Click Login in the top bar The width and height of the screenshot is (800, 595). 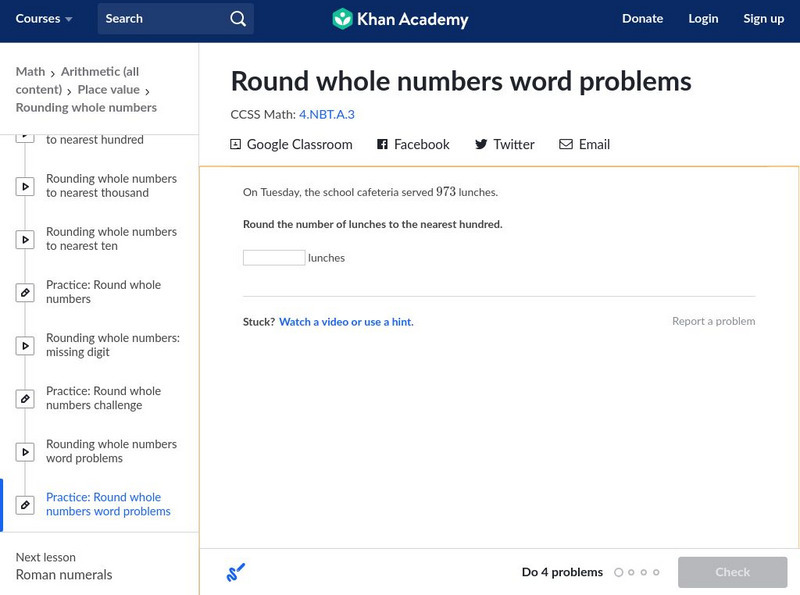703,19
